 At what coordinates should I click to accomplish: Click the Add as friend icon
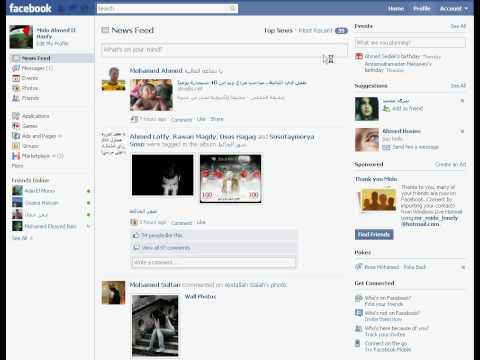(386, 108)
